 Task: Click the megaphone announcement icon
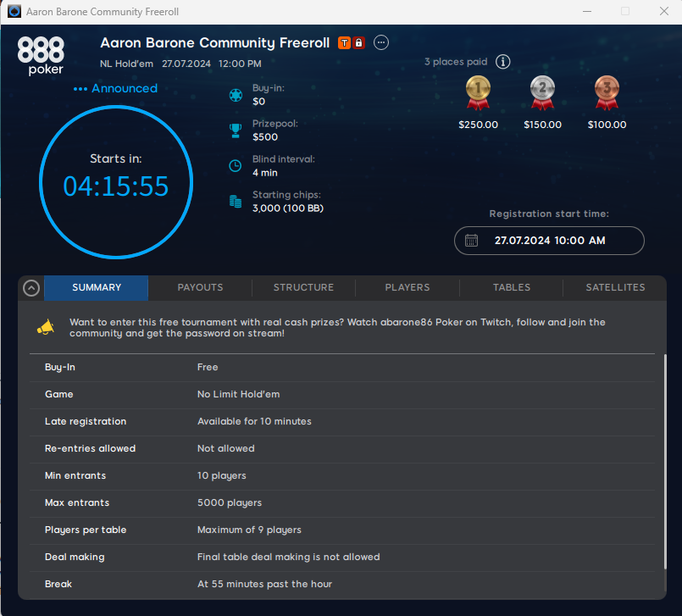pos(46,327)
